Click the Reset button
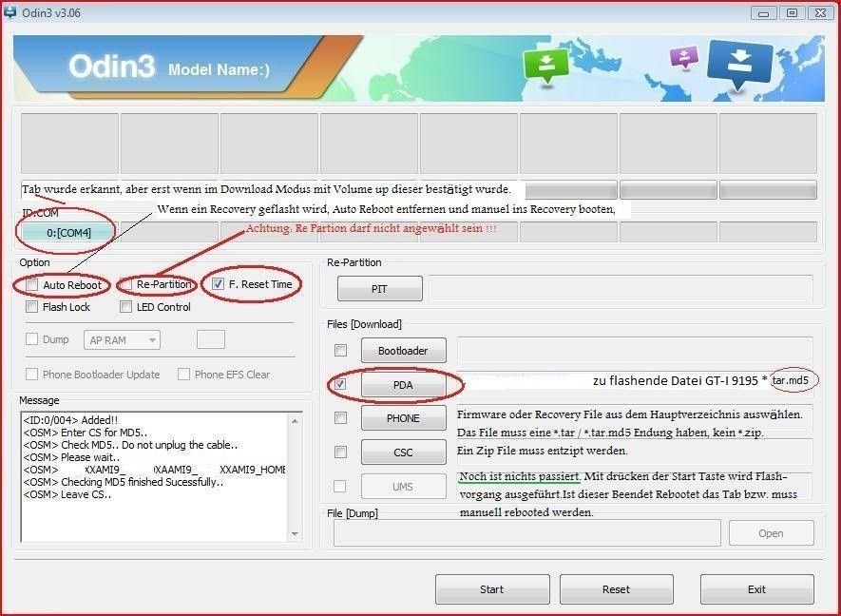Viewport: 841px width, 616px height. [616, 589]
